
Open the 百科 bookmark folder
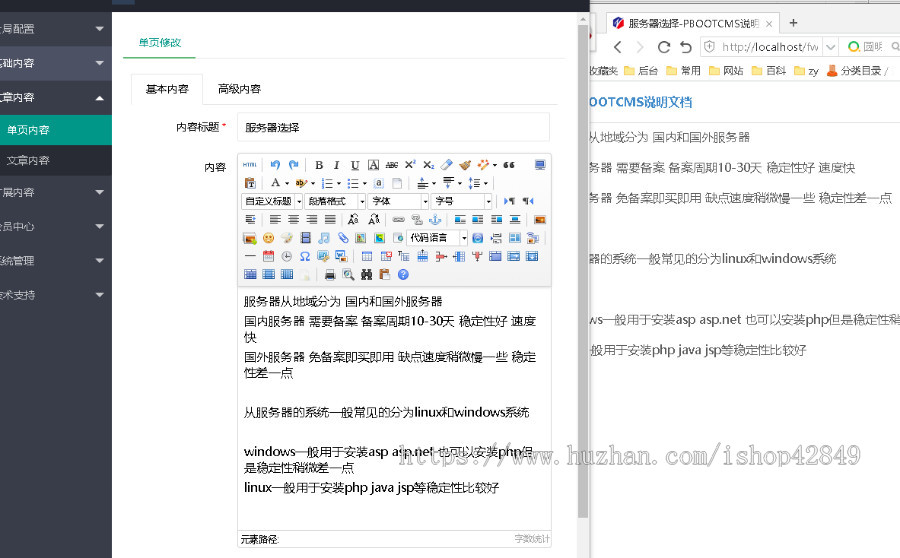point(769,71)
